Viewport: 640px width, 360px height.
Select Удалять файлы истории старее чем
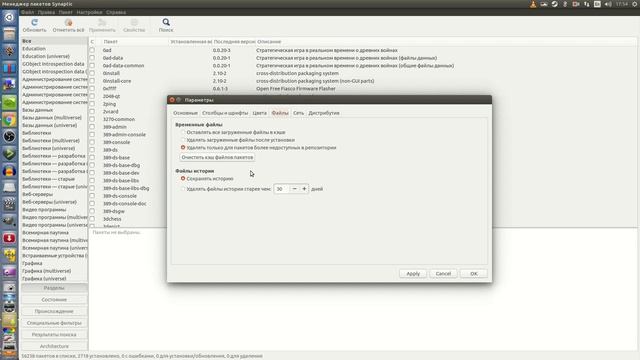coord(183,189)
